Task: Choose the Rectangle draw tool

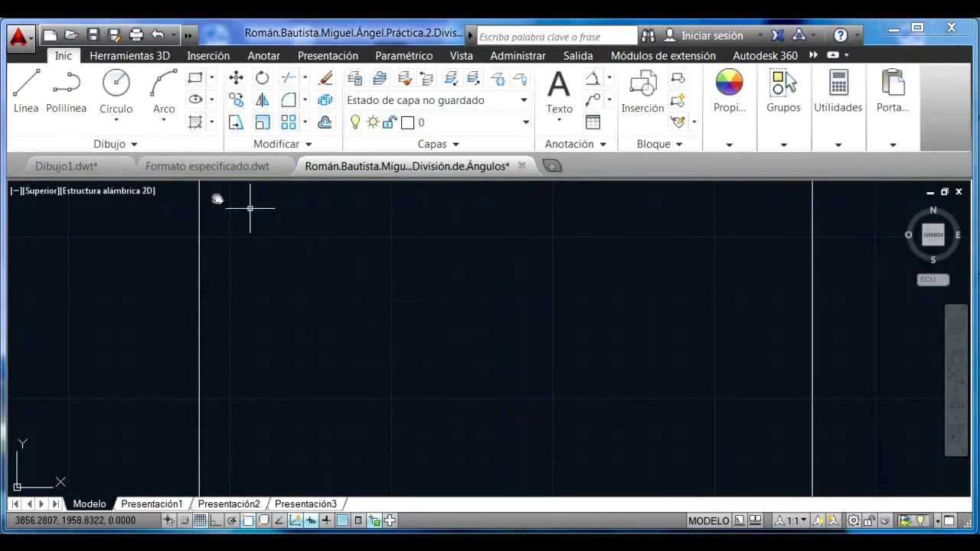Action: click(x=195, y=78)
